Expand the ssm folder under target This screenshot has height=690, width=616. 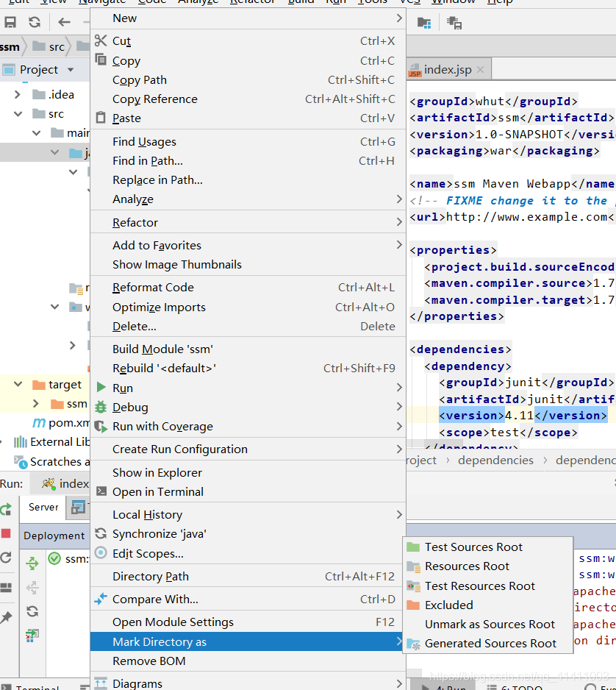36,404
